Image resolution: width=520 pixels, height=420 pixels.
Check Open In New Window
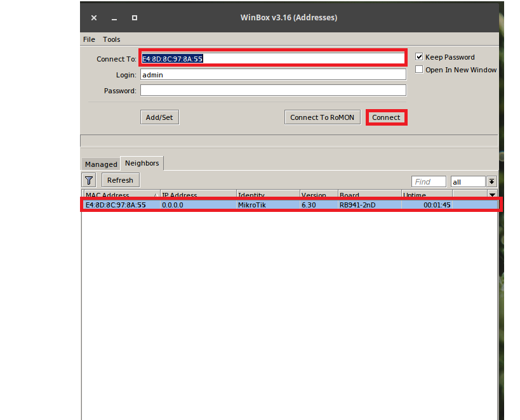tap(418, 69)
